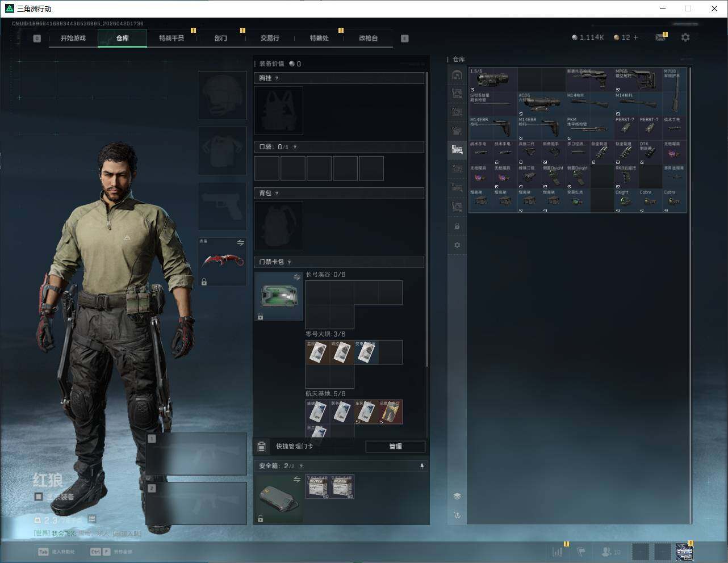Image resolution: width=728 pixels, height=563 pixels.
Task: Click the Ctrl F 转移全部 shortcut button
Action: [x=111, y=552]
